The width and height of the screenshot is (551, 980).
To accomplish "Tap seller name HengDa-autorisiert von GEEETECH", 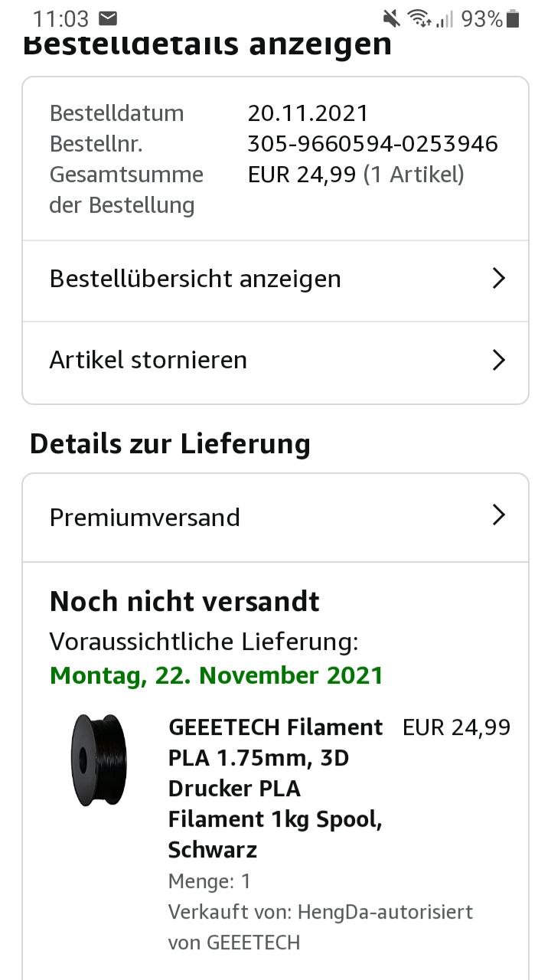I will (320, 926).
